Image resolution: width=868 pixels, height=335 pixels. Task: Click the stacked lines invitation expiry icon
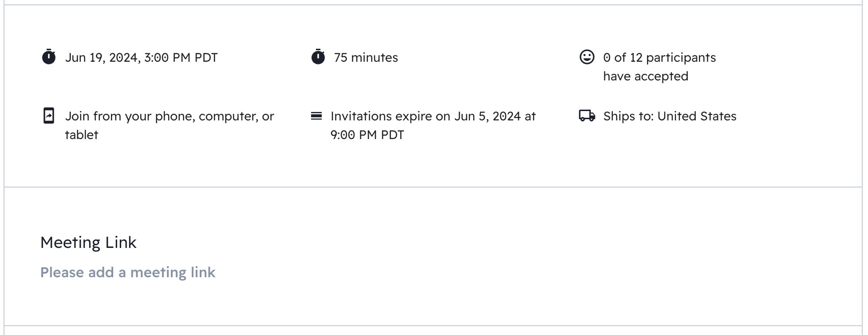point(316,116)
